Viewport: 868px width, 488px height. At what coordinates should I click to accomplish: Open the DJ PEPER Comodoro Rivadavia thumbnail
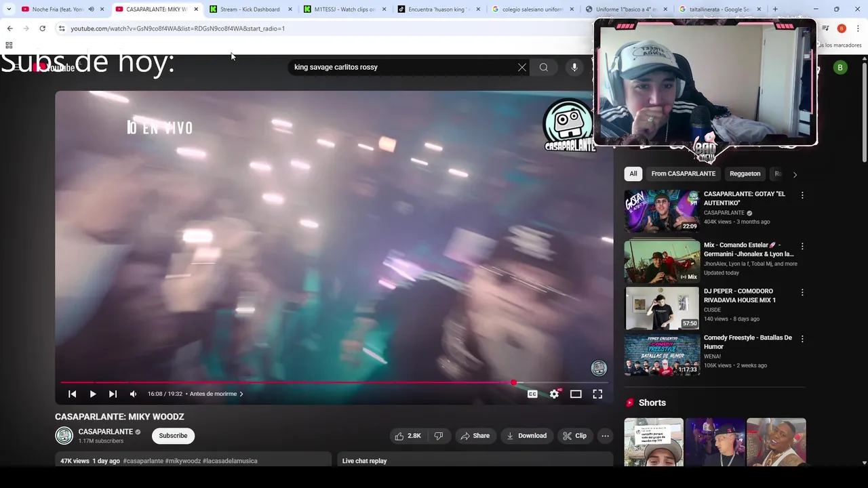[x=662, y=308]
